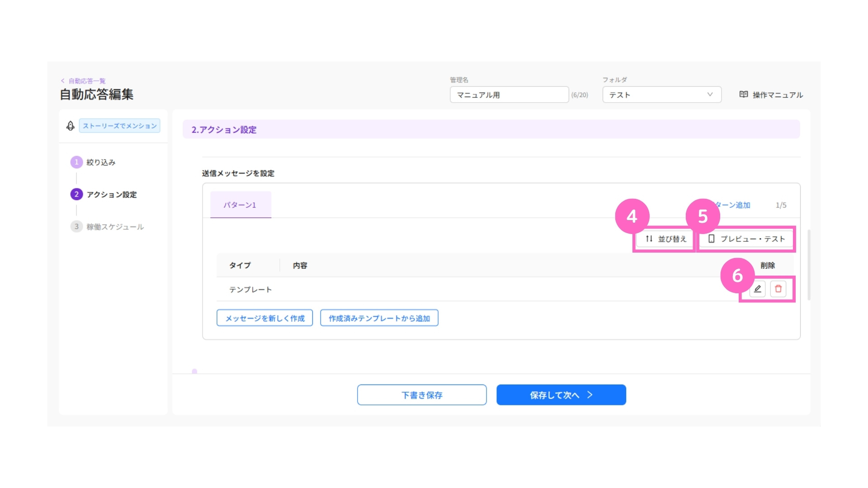Click the book icon beside 操作マニュアル

[744, 94]
